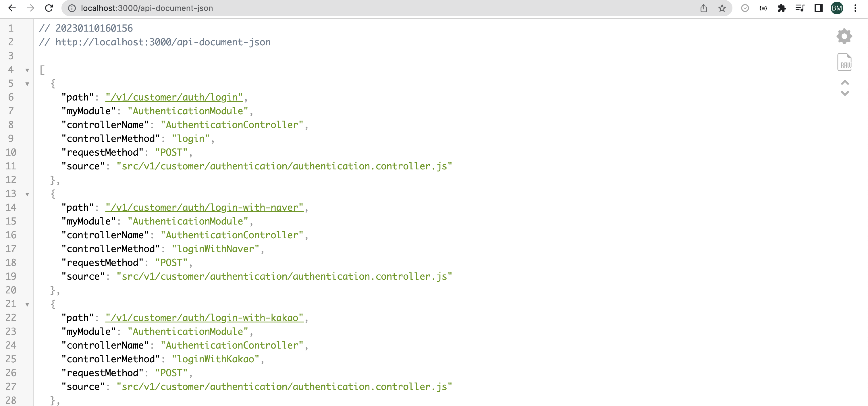Collapse the object starting on line 13
Screen dimensions: 868x406
tap(27, 194)
